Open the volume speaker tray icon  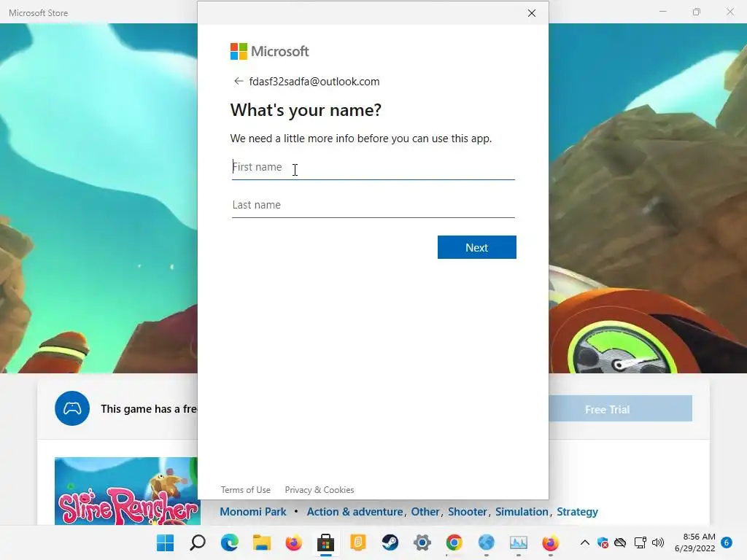coord(658,542)
